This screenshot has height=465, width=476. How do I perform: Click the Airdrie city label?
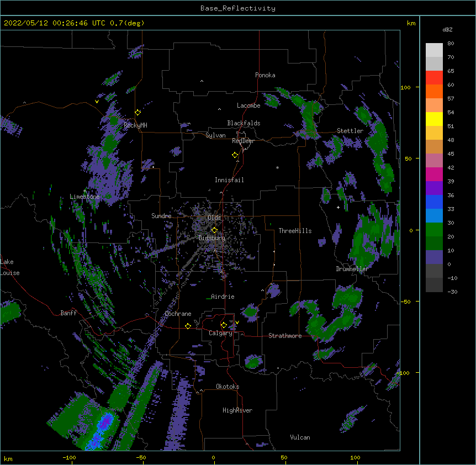223,297
